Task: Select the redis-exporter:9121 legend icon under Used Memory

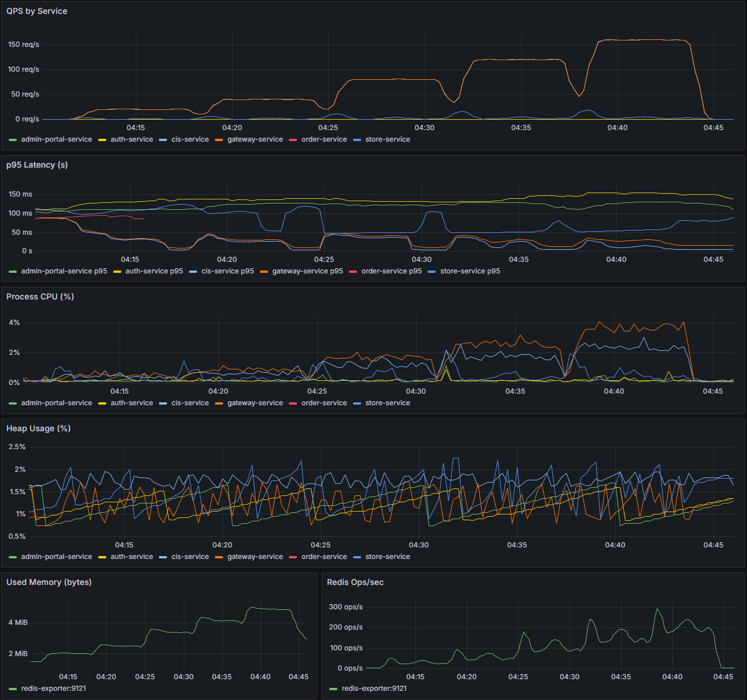Action: [x=12, y=688]
